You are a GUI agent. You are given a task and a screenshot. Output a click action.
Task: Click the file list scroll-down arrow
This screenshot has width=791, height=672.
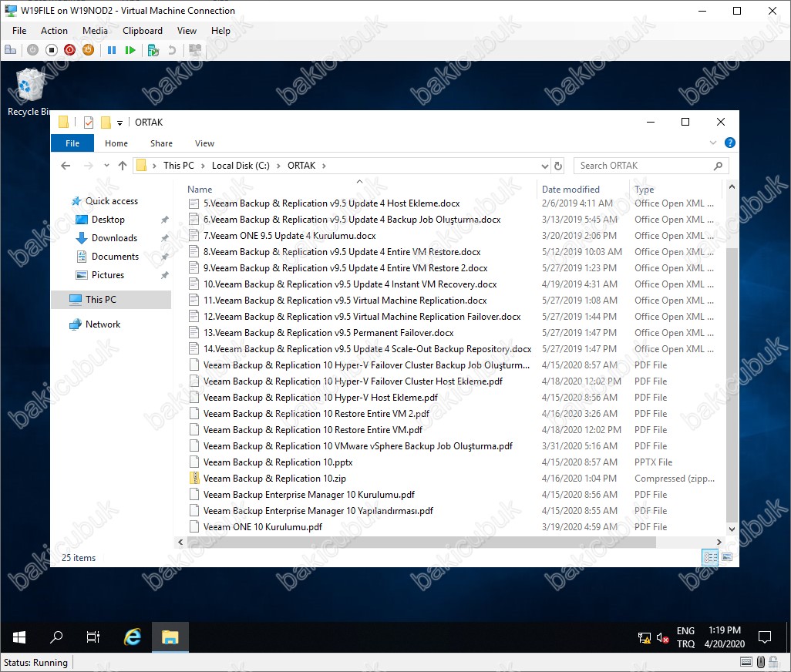tap(732, 529)
